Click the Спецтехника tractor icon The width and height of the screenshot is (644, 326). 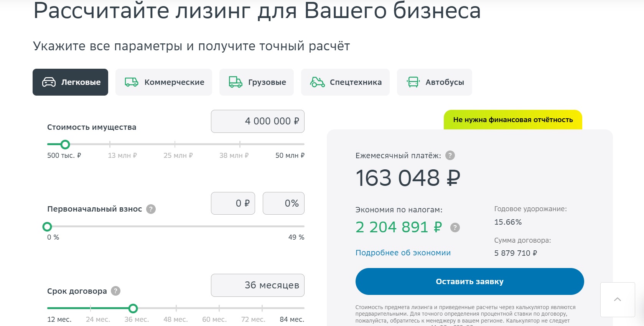coord(318,82)
